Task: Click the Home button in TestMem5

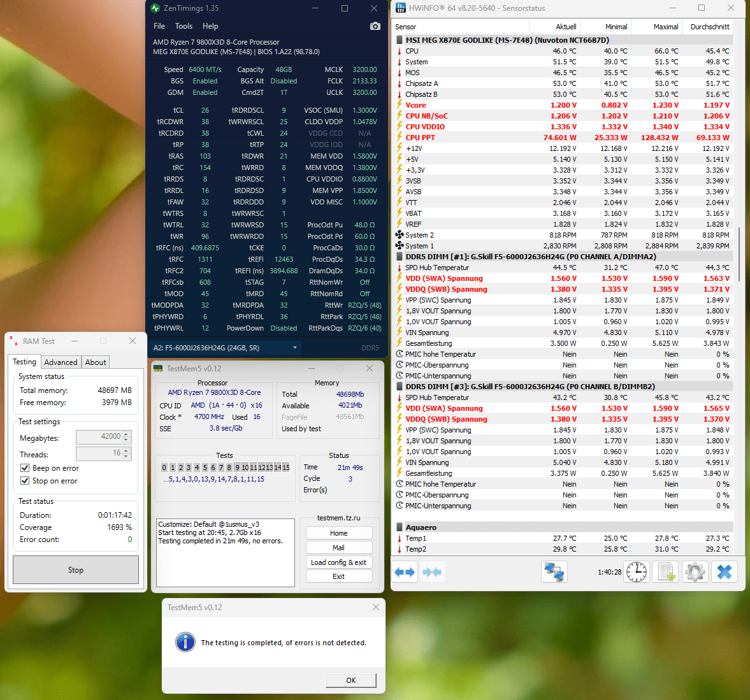Action: click(338, 533)
